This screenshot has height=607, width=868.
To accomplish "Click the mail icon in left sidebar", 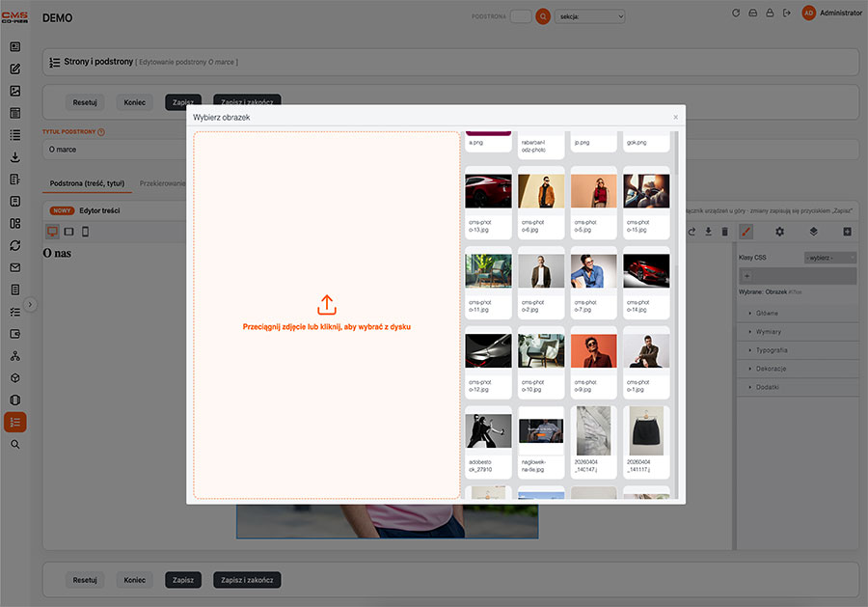I will [x=14, y=267].
